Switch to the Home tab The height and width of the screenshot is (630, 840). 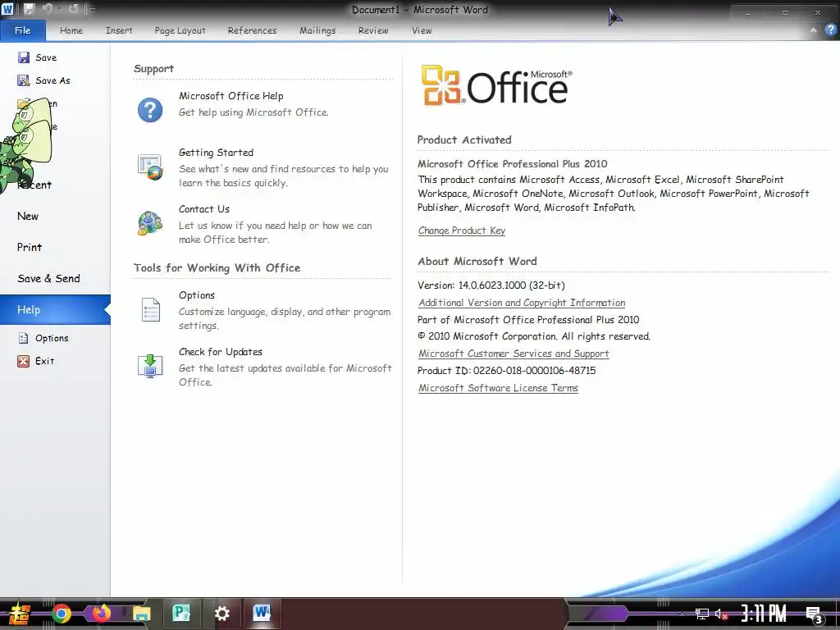click(x=71, y=30)
